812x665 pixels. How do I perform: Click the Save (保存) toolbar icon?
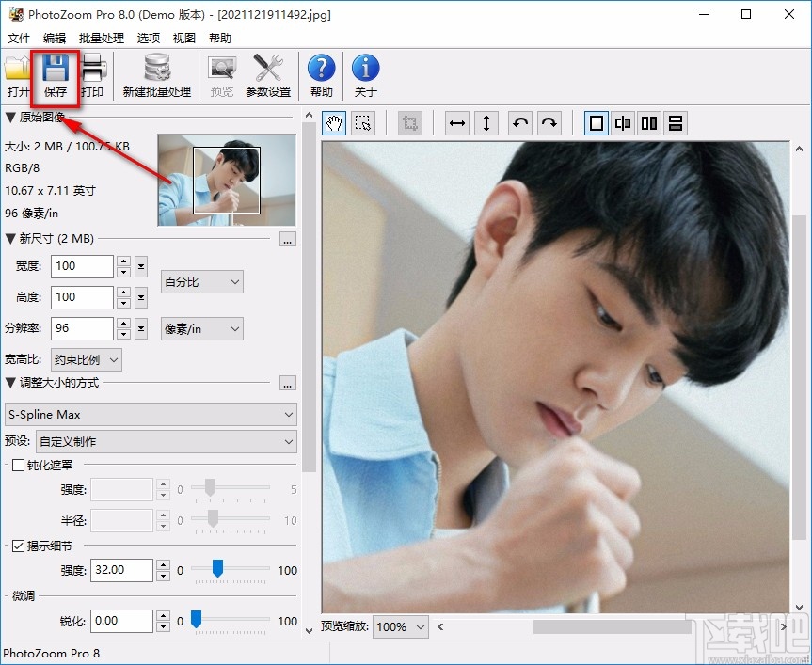point(56,75)
